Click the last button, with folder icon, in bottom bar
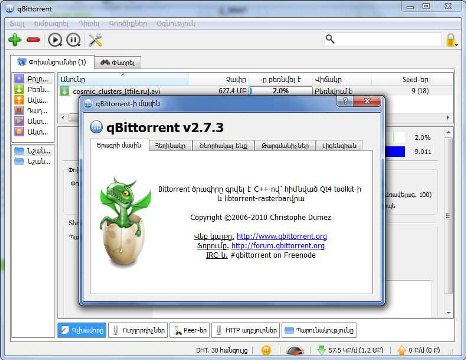The image size is (466, 360). 319,330
